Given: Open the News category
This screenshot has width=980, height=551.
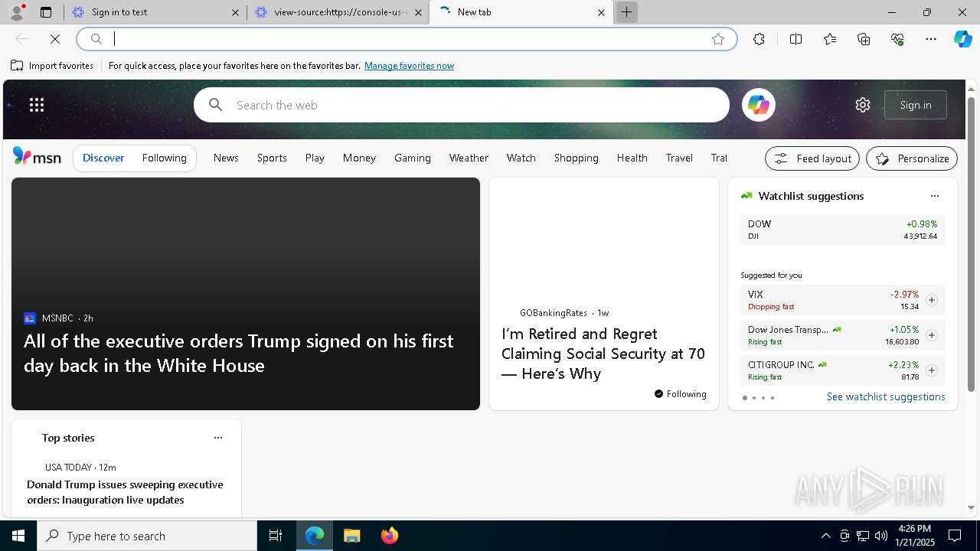Looking at the screenshot, I should pos(226,158).
